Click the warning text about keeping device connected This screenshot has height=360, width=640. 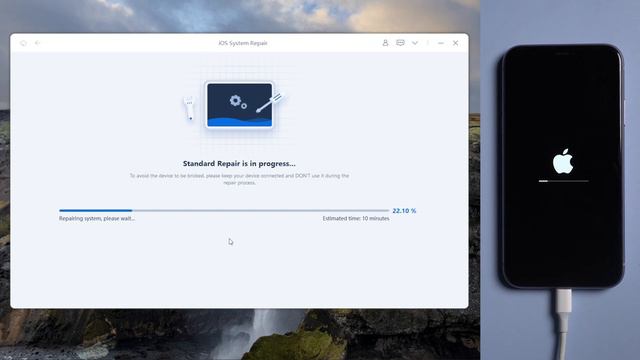pyautogui.click(x=239, y=179)
